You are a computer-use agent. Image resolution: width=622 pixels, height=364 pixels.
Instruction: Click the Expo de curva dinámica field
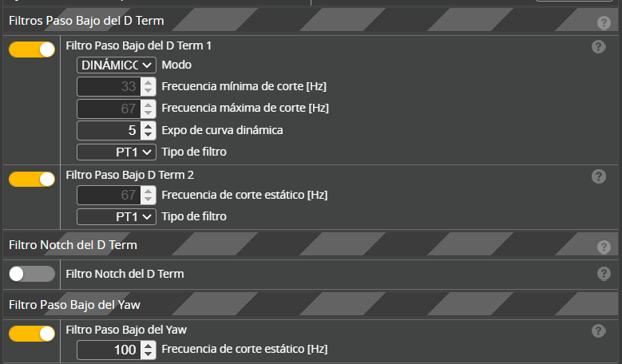(x=109, y=130)
